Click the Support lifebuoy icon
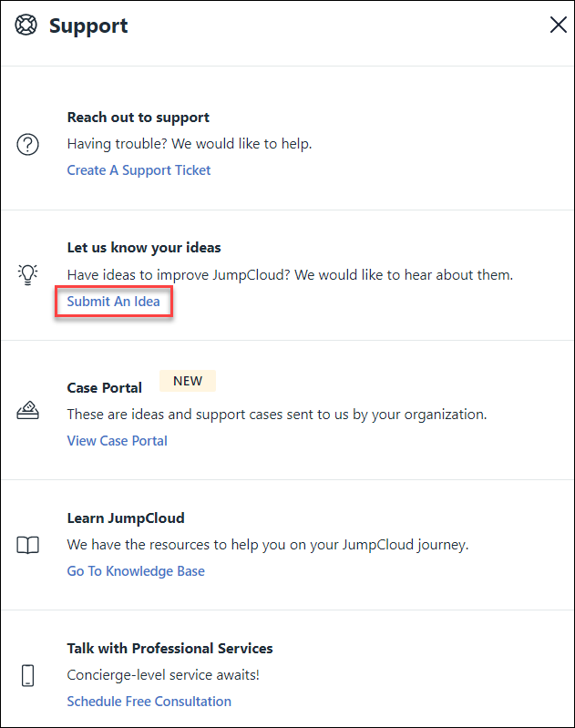575x728 pixels. [x=26, y=26]
